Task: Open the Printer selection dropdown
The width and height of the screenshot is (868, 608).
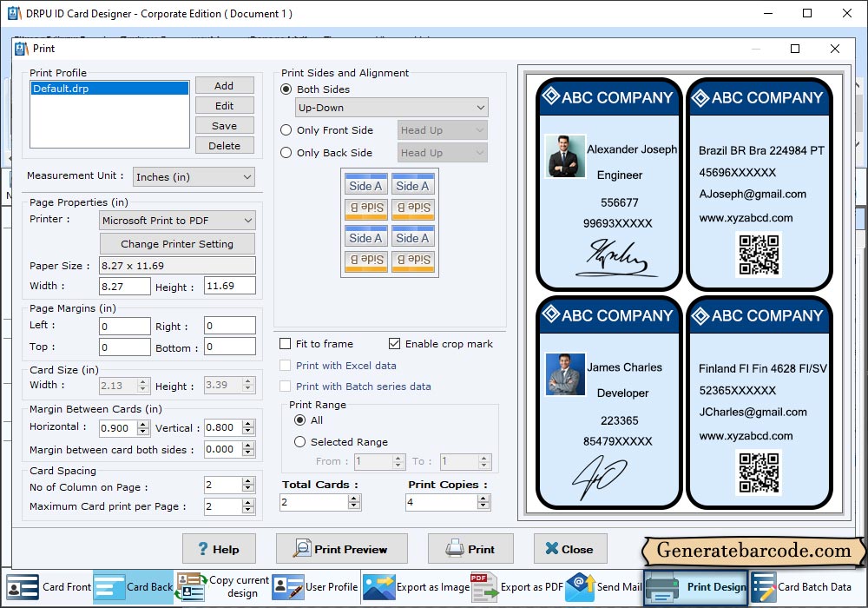Action: [177, 221]
